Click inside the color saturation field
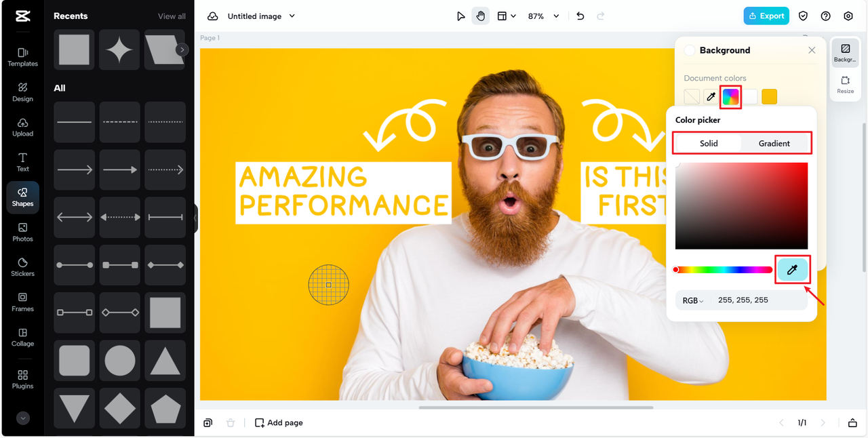 click(741, 205)
